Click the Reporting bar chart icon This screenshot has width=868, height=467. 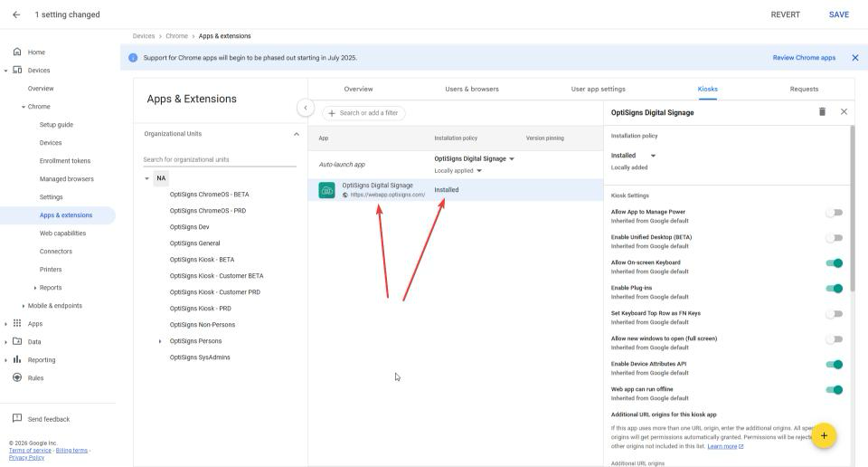point(17,359)
